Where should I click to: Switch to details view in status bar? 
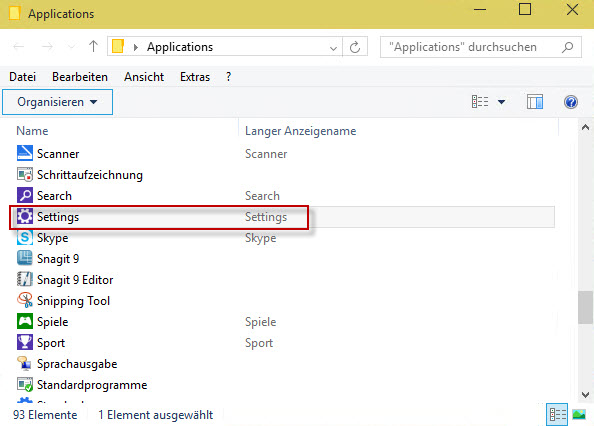pyautogui.click(x=557, y=415)
